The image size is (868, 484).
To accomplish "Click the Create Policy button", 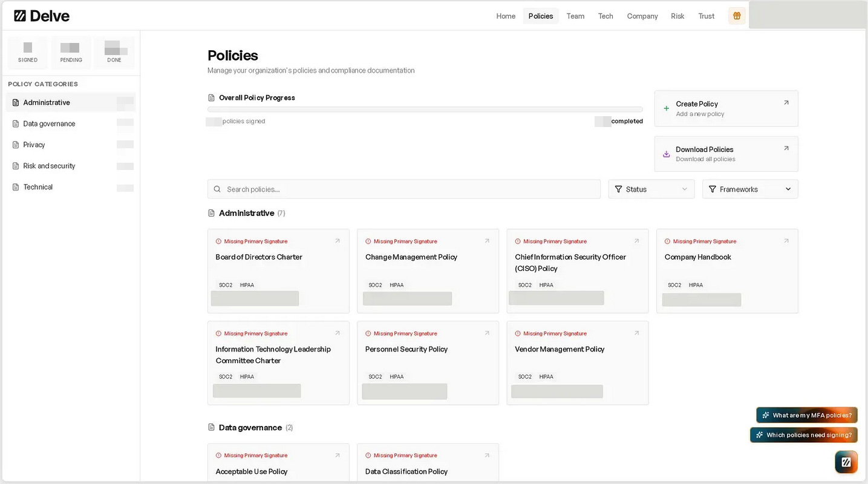I will 726,108.
